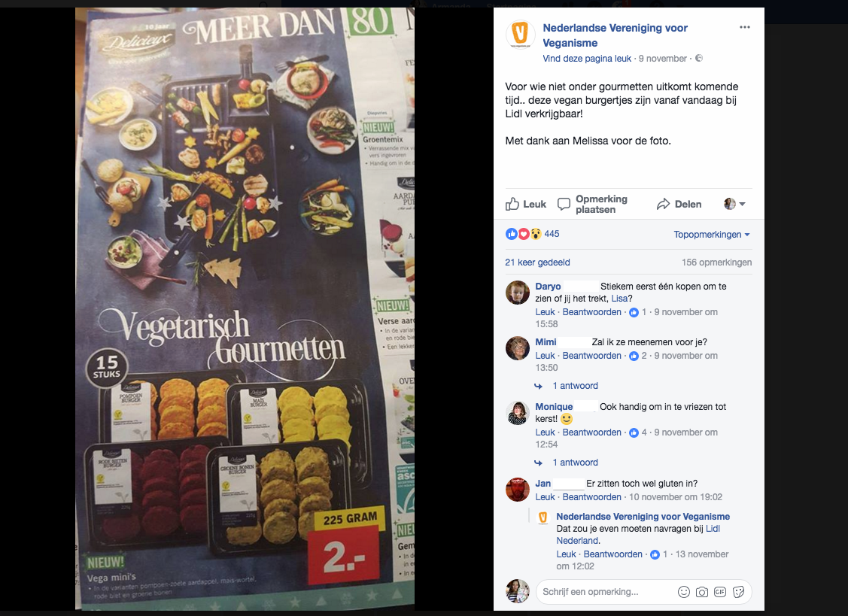Screen dimensions: 848x616
Task: Expand the 1 antwoord under Monique's comment
Action: (575, 463)
